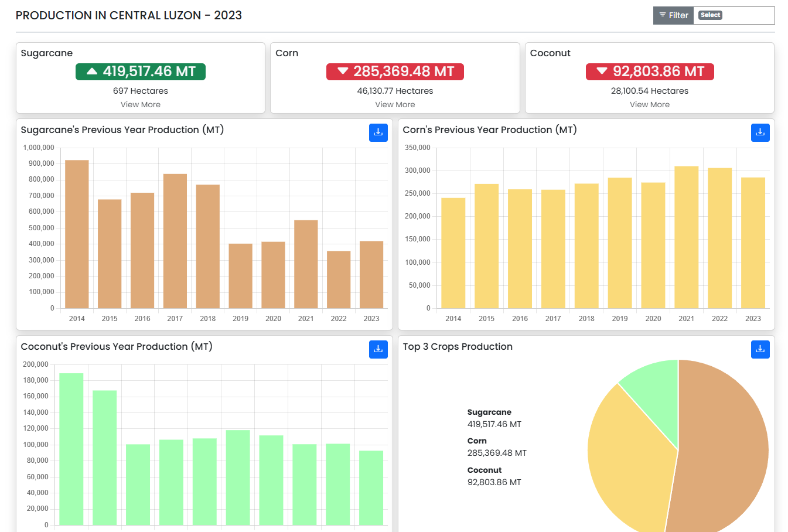Viewport: 788px width, 532px height.
Task: Open View More under Coconut
Action: coord(650,104)
